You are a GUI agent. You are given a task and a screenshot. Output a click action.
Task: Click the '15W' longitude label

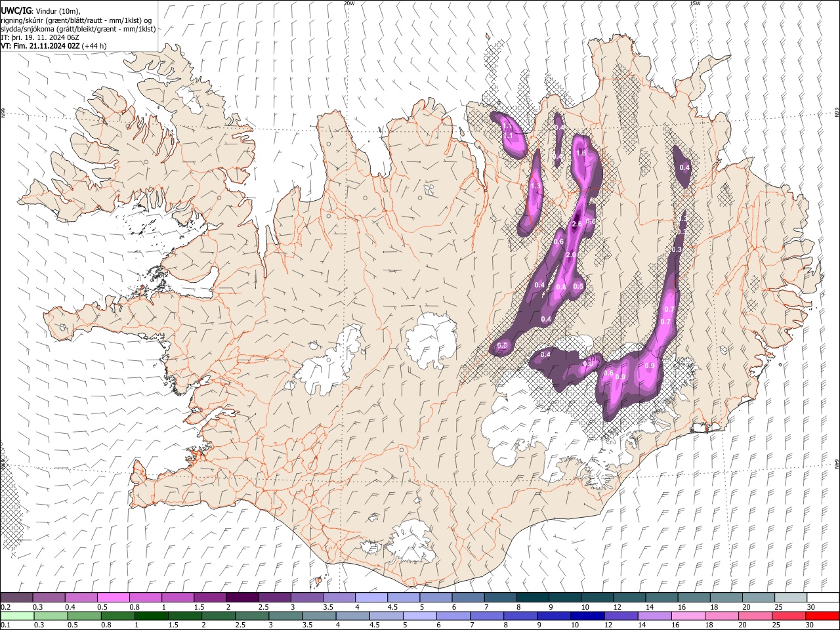tap(695, 3)
